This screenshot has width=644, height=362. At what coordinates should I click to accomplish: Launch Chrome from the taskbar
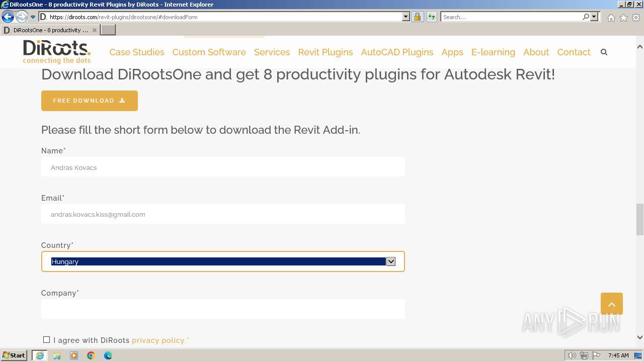[x=91, y=355]
